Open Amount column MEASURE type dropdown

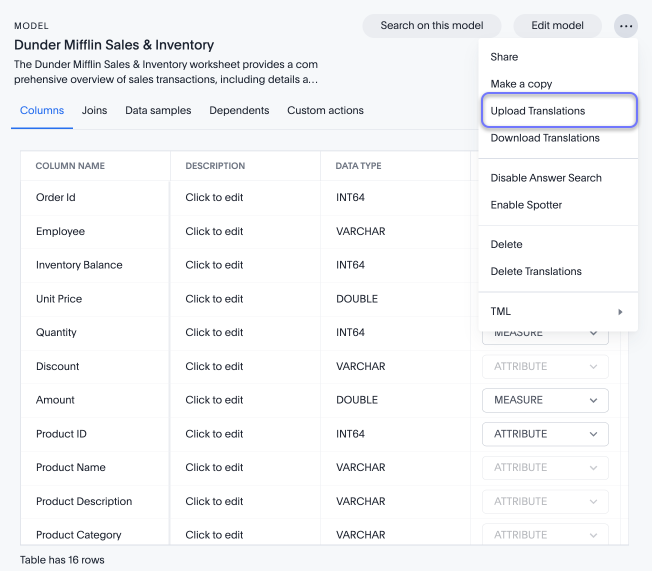coord(545,400)
